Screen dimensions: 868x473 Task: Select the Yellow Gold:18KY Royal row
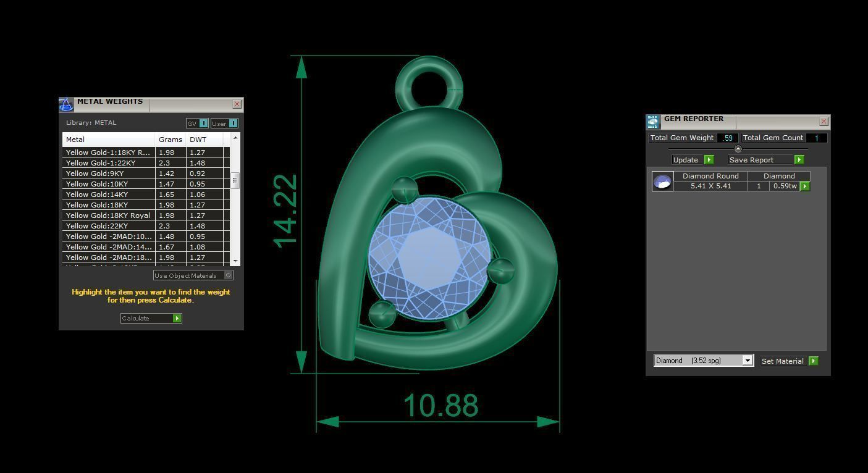point(146,216)
